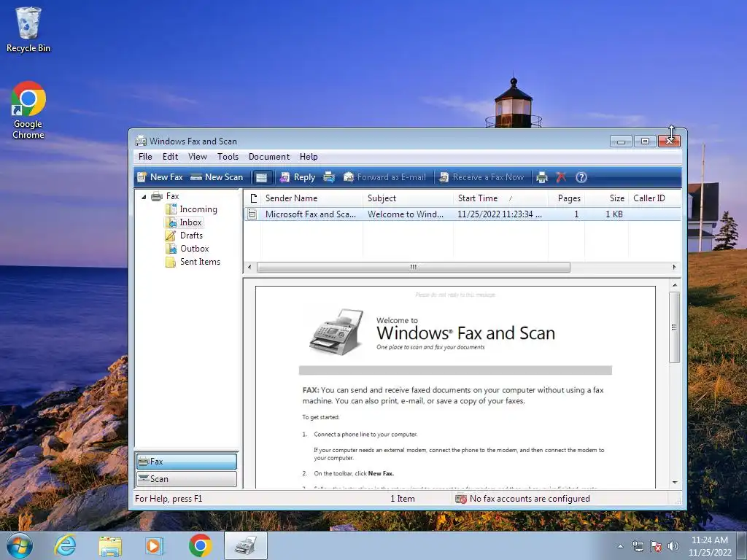Click the red Delete icon in the toolbar
Image resolution: width=747 pixels, height=560 pixels.
pyautogui.click(x=561, y=178)
